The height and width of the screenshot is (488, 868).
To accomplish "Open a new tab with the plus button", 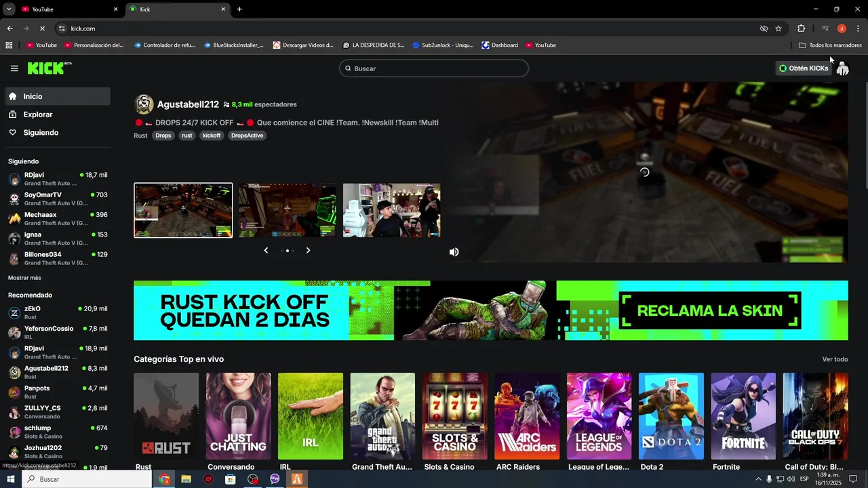I will [x=239, y=9].
